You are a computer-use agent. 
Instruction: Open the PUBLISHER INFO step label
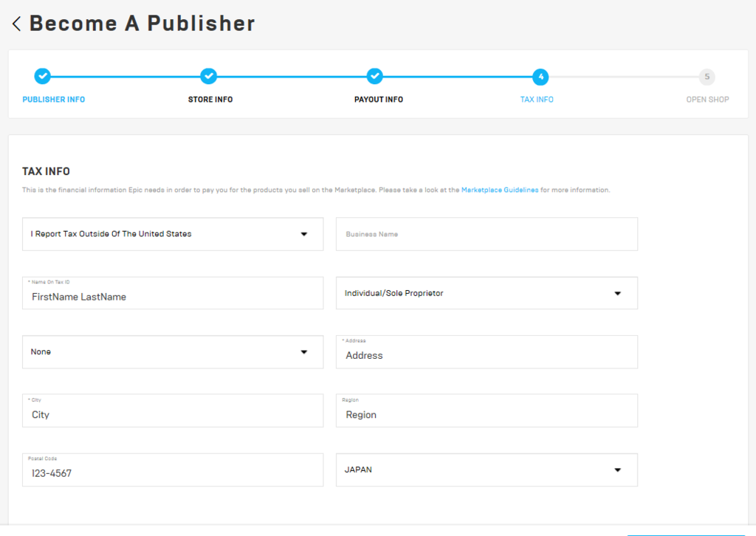[53, 99]
